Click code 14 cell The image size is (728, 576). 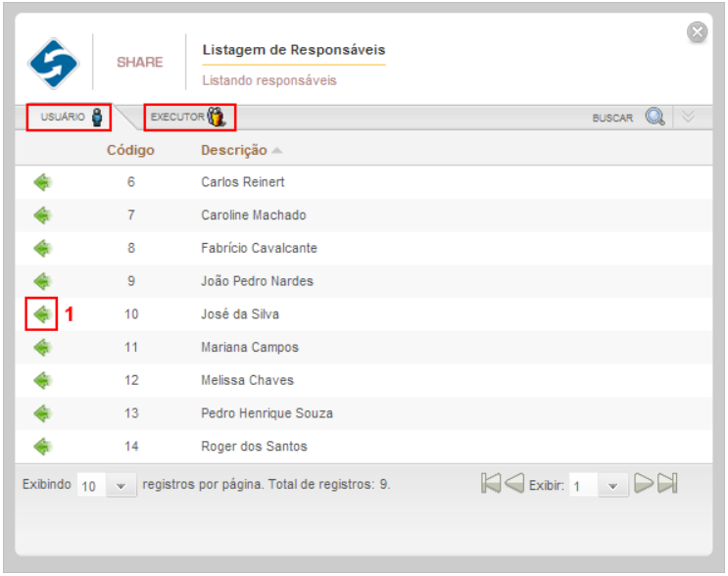[131, 447]
